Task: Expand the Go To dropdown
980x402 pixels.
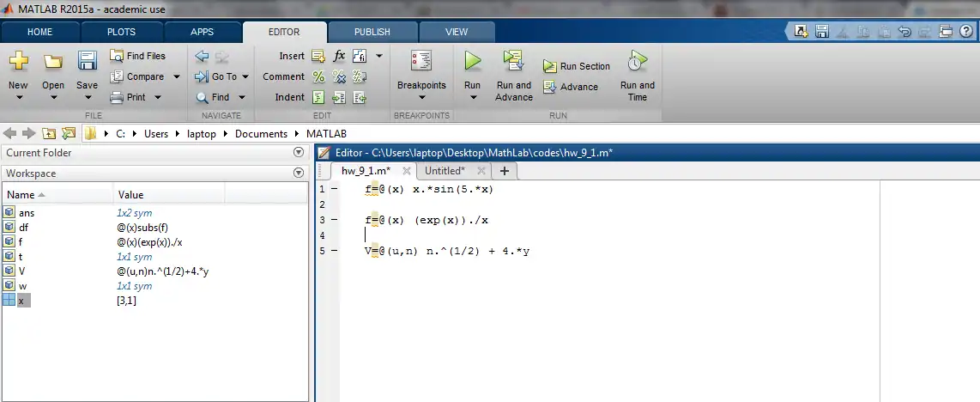Action: tap(245, 76)
